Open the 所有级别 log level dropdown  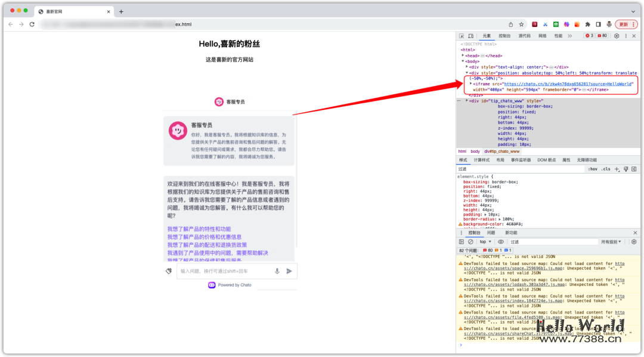click(612, 242)
